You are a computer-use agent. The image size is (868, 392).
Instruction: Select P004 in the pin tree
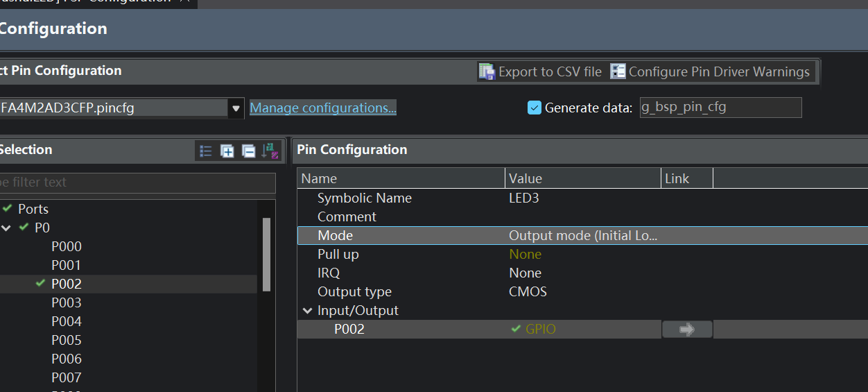[67, 321]
